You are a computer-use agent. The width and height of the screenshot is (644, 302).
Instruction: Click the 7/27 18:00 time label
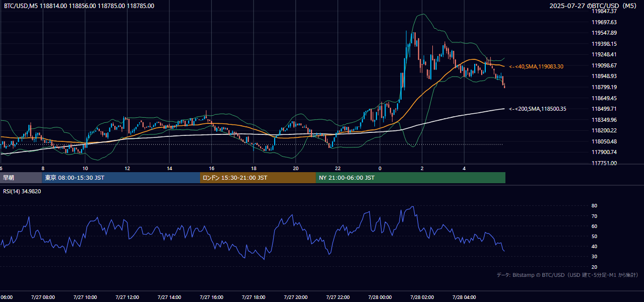253,297
